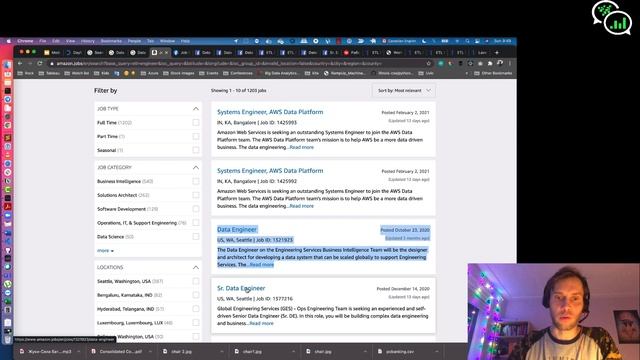
Task: Open Systems Engineer job with ID 1425992
Action: point(270,171)
